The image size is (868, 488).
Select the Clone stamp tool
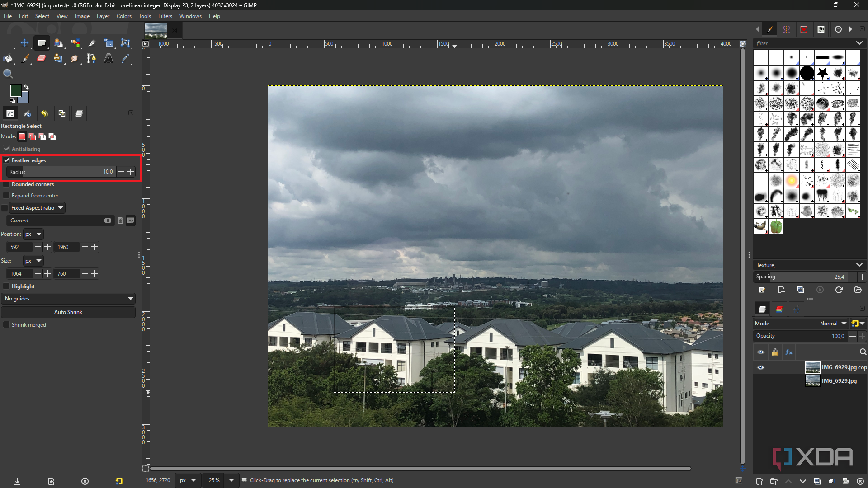[58, 58]
